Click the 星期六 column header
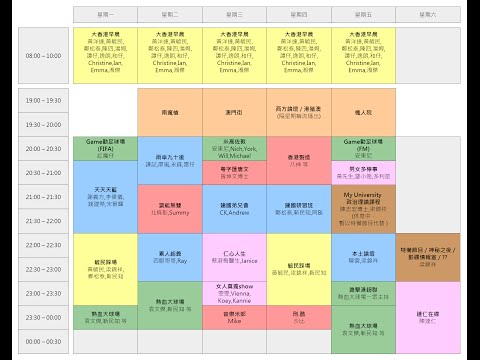This screenshot has height=360, width=480. point(428,15)
